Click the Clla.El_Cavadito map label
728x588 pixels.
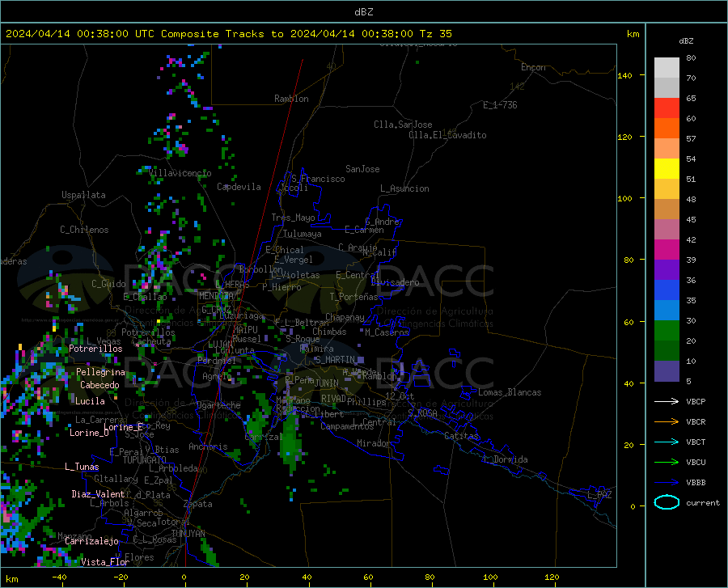pyautogui.click(x=447, y=135)
